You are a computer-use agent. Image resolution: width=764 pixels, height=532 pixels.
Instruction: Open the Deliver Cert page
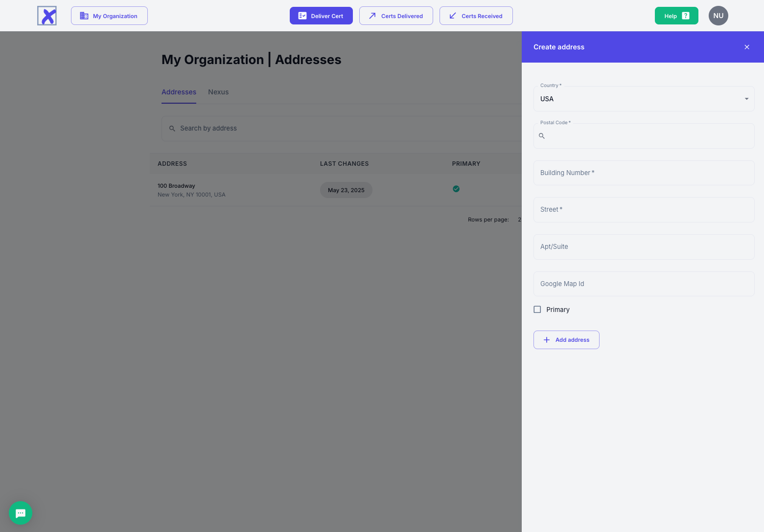[321, 16]
